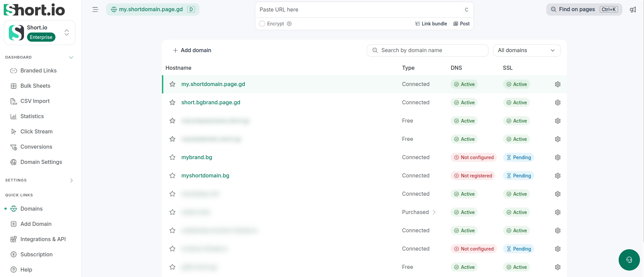Image resolution: width=644 pixels, height=277 pixels.
Task: Open the All domains filter dropdown
Action: point(527,50)
